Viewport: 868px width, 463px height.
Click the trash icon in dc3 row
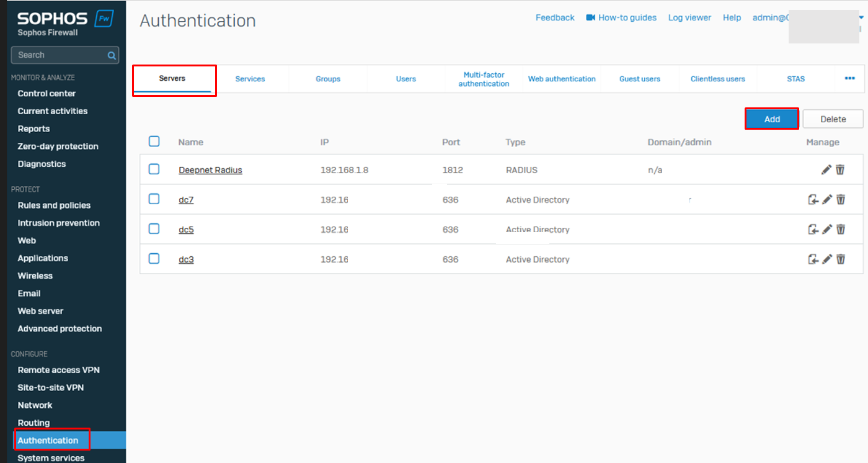click(841, 259)
